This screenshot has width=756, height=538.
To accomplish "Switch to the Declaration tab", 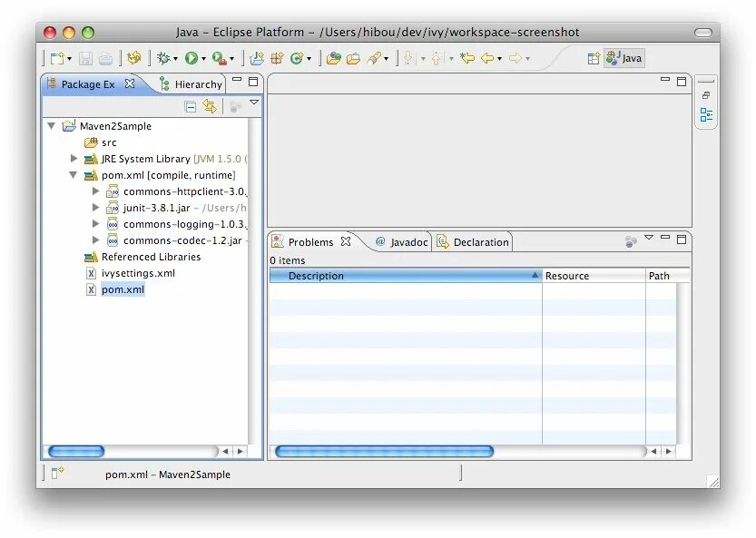I will [473, 242].
